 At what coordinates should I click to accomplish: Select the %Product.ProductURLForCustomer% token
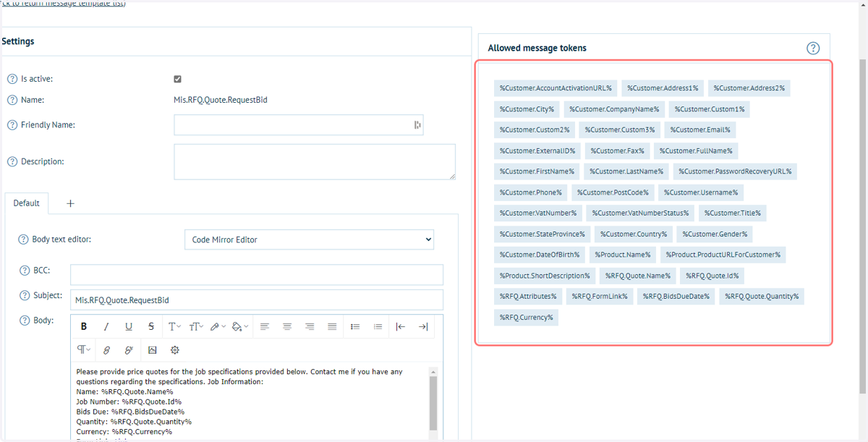point(723,255)
